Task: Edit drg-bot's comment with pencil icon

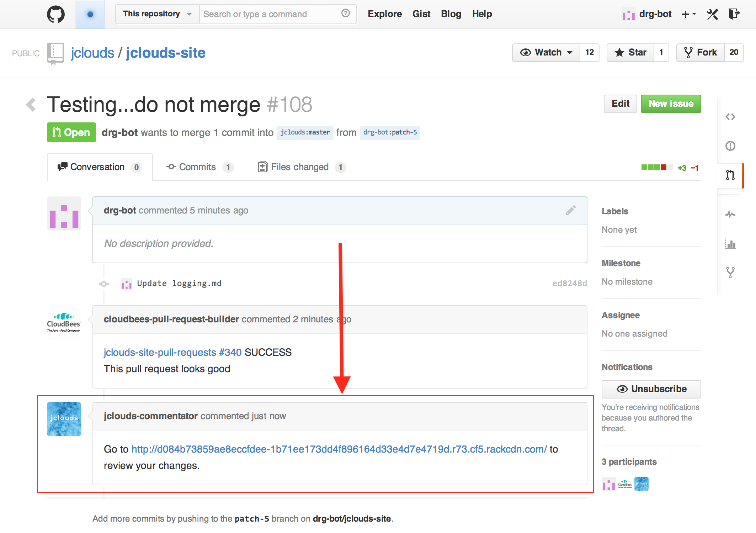Action: pyautogui.click(x=571, y=210)
